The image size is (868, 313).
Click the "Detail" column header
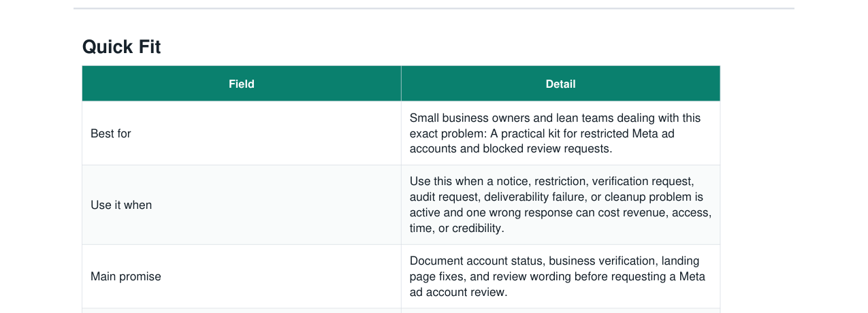(x=560, y=84)
